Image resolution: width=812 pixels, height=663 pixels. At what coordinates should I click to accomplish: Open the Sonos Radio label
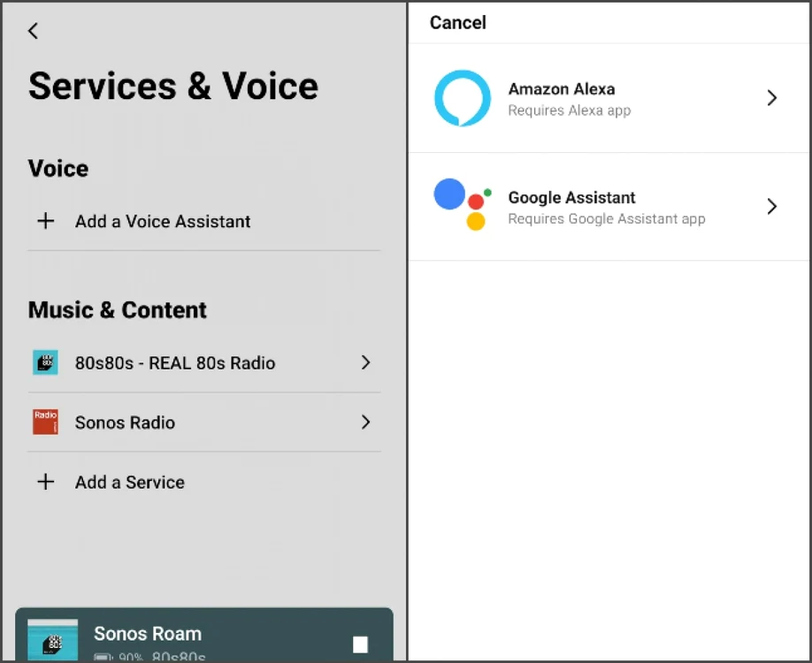tap(125, 423)
